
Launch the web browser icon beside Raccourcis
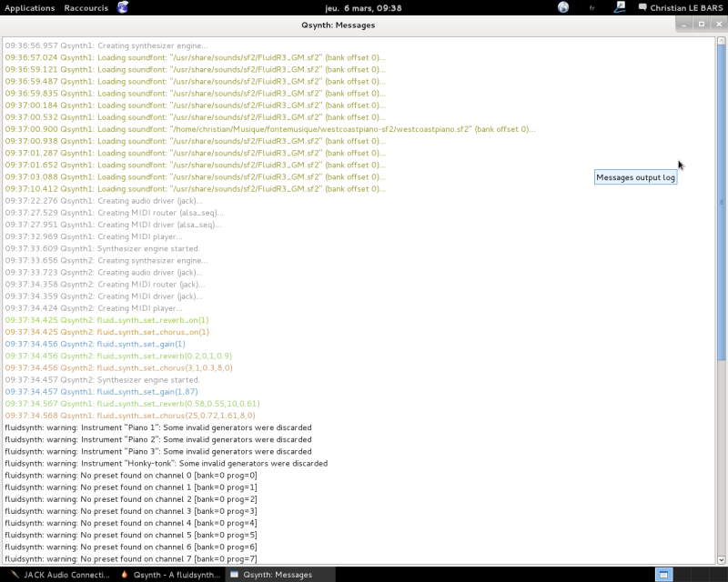click(123, 7)
